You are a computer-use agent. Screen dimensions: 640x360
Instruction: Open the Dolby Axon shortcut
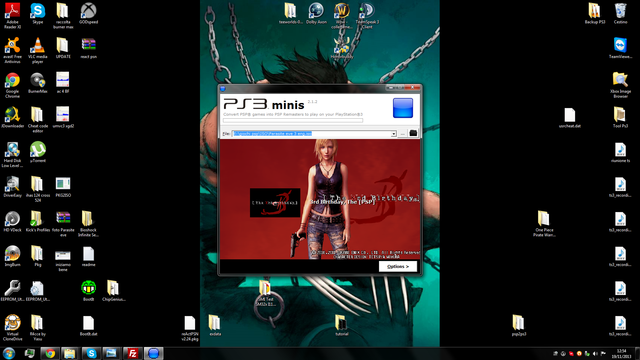[316, 13]
